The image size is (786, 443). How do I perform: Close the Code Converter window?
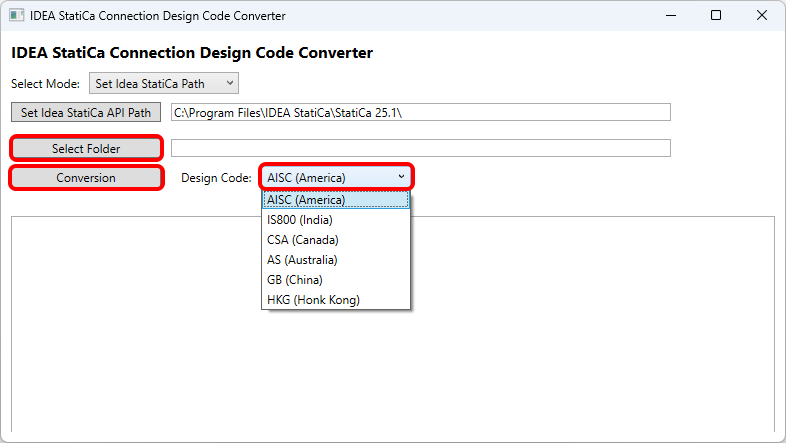click(x=762, y=16)
